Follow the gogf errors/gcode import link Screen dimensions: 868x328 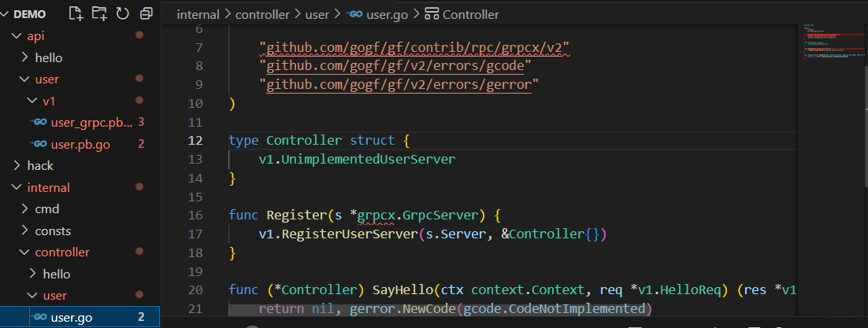point(399,65)
